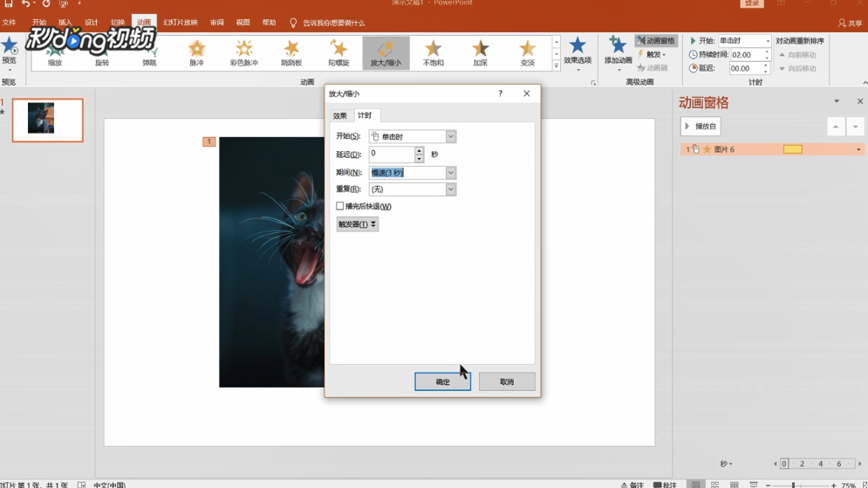Screen dimensions: 868x488
Task: Open the 期间 duration dropdown
Action: point(451,173)
